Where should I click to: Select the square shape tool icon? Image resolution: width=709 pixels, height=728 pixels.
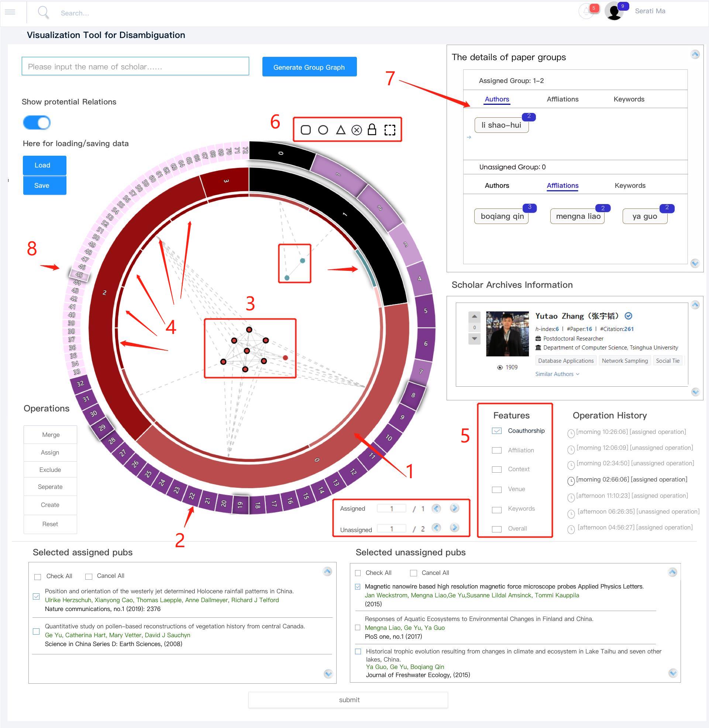(x=305, y=130)
